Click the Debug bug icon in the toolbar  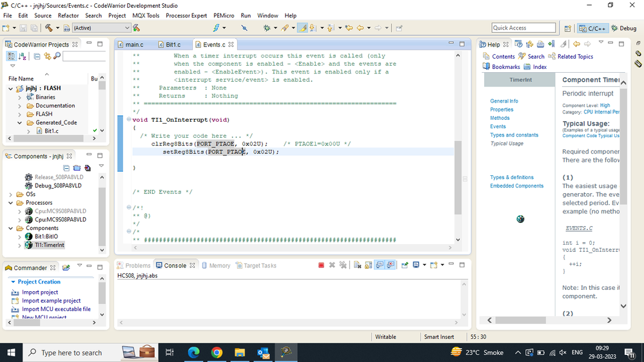coord(267,28)
